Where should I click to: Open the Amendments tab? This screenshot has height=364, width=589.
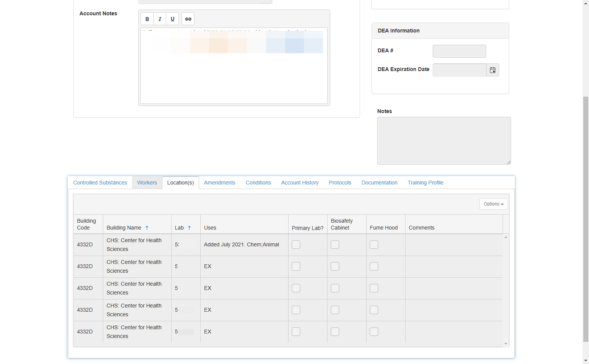(220, 183)
